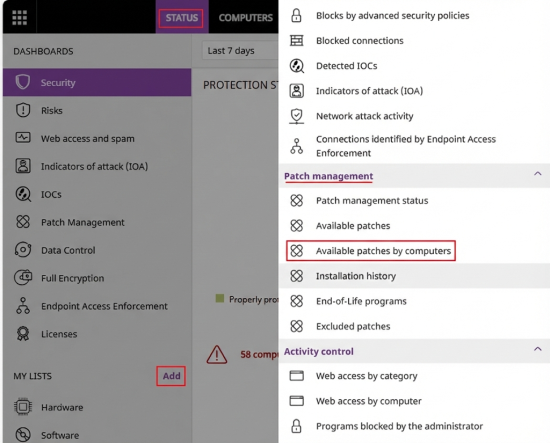Screen dimensions: 550x443
Task: Collapse the Activity control section chevron
Action: click(x=537, y=349)
